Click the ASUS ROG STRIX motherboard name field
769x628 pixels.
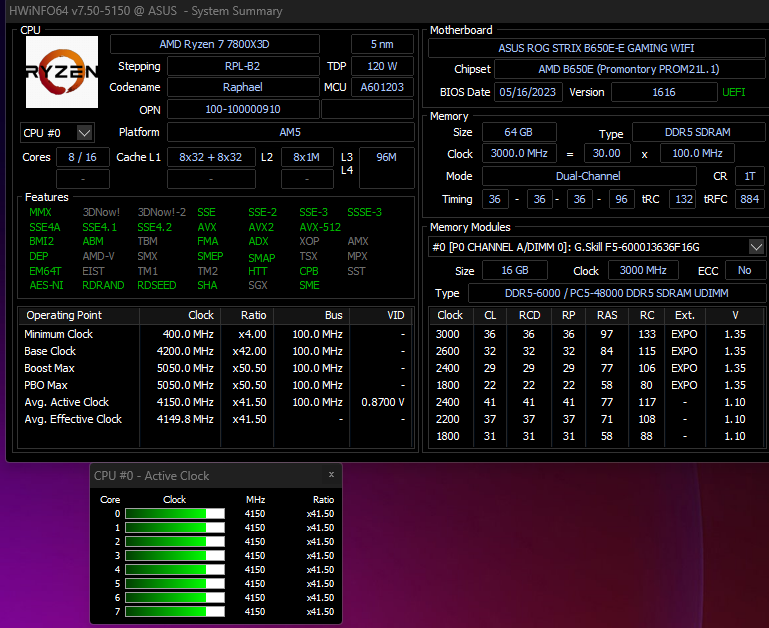pyautogui.click(x=596, y=48)
